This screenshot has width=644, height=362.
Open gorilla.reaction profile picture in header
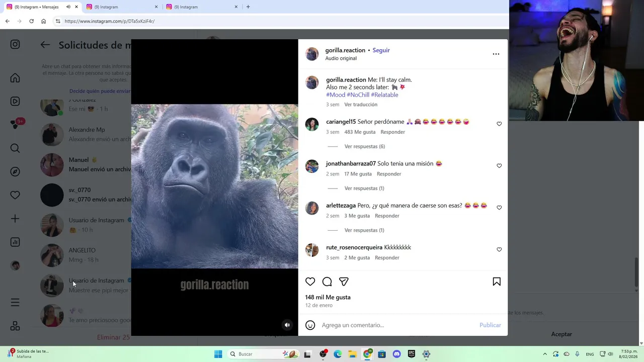pyautogui.click(x=312, y=54)
